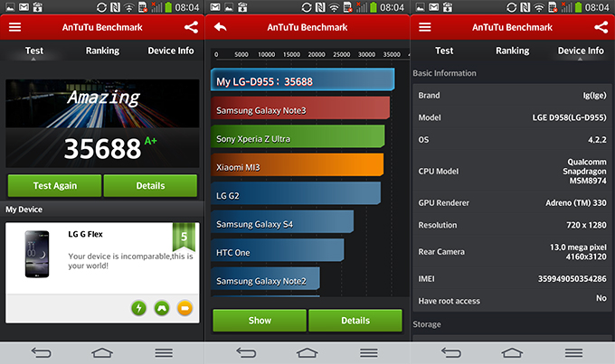Screen dimensions: 615x364
Task: Tap Android back key on left screen
Action: tap(41, 353)
